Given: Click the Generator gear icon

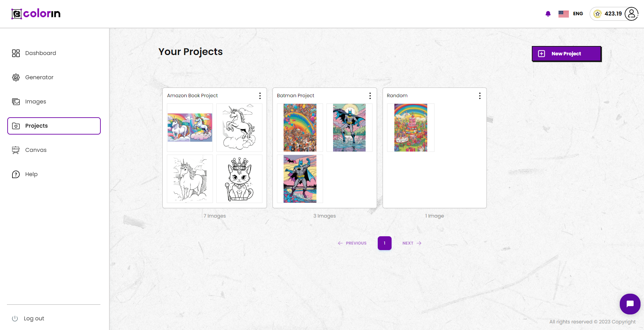Looking at the screenshot, I should tap(16, 77).
